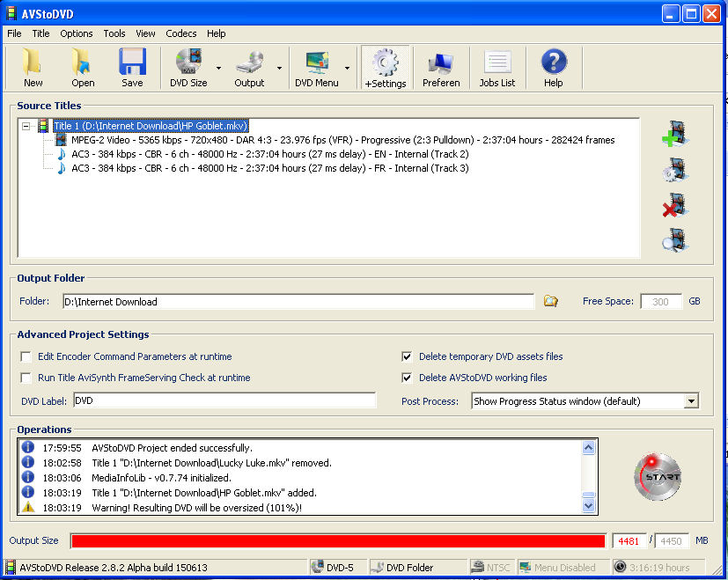Viewport: 728px width, 580px height.
Task: Click the AVStoDVD title bar app icon
Action: tap(11, 13)
